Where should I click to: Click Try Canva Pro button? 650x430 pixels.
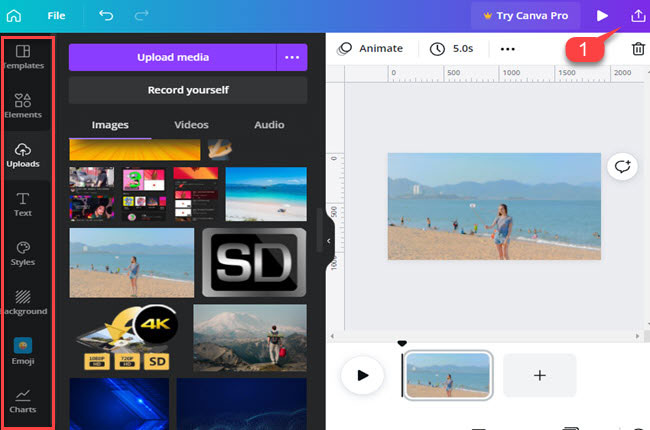coord(525,16)
